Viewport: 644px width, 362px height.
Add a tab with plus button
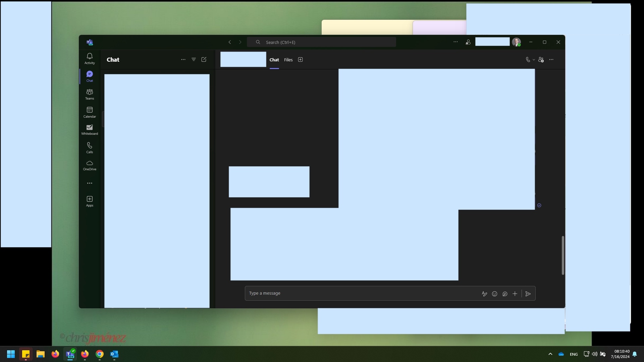301,60
